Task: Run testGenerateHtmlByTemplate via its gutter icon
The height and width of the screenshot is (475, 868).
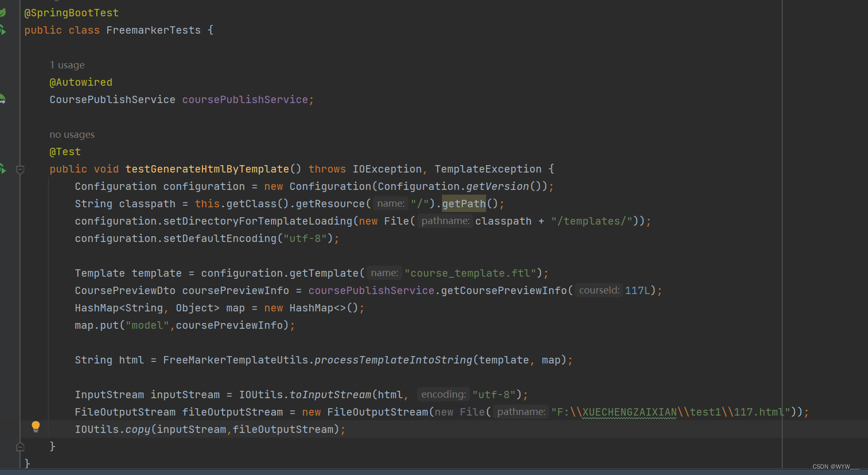Action: click(3, 169)
